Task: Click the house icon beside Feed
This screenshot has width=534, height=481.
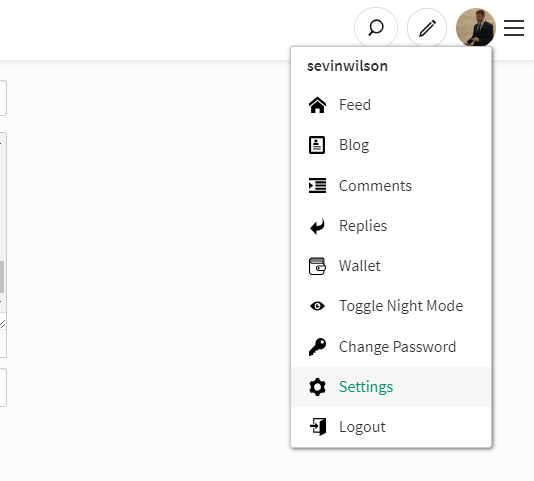Action: [x=317, y=105]
